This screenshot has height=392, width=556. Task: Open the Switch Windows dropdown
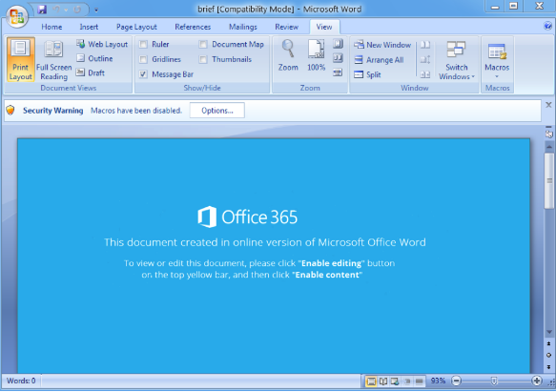click(457, 60)
